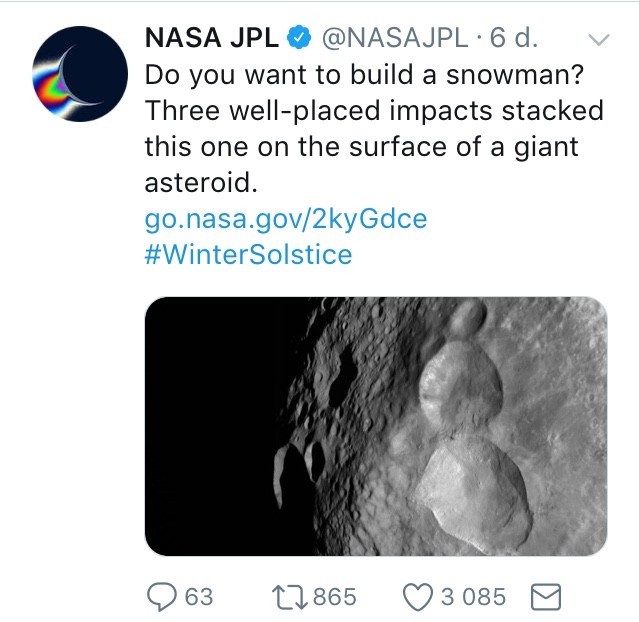Click the word 'asteroid.' in the tweet
639x622 pixels.
coord(201,183)
